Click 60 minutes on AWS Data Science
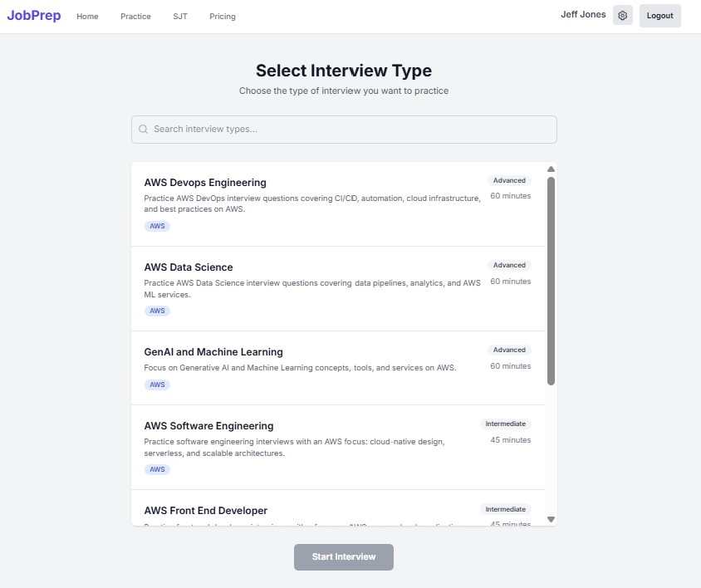 tap(511, 282)
